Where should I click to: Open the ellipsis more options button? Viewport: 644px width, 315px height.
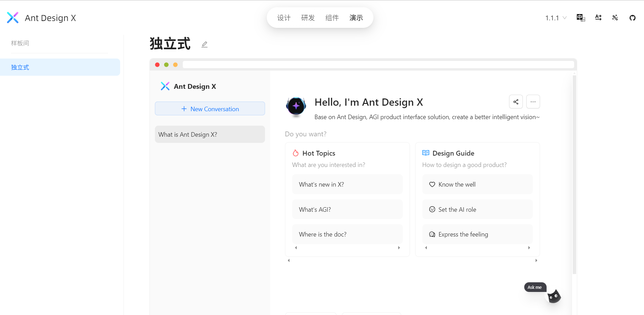[533, 102]
